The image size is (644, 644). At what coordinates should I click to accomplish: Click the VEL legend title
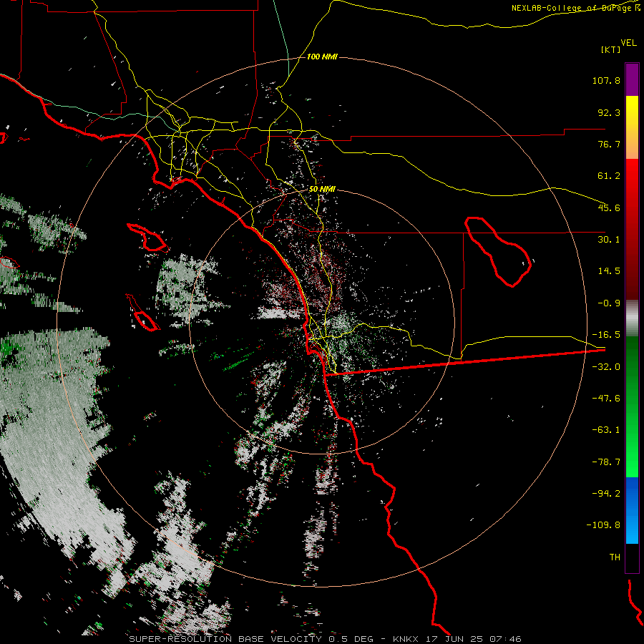(628, 43)
